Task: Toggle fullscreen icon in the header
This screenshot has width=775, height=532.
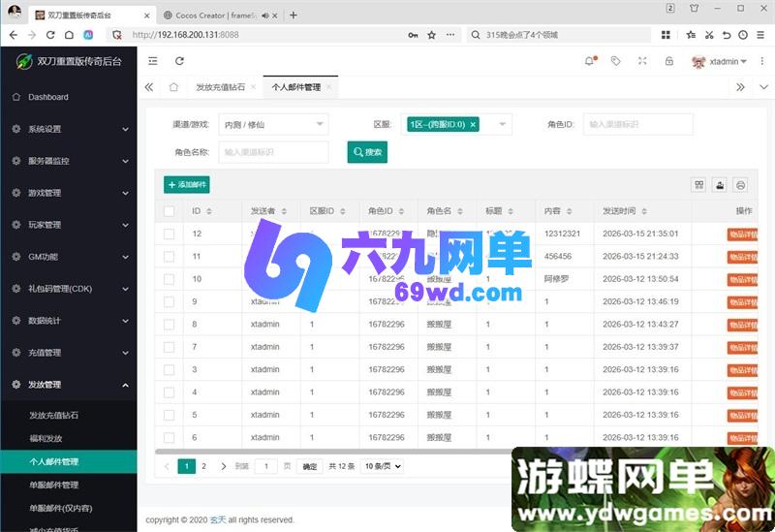Action: (x=642, y=61)
